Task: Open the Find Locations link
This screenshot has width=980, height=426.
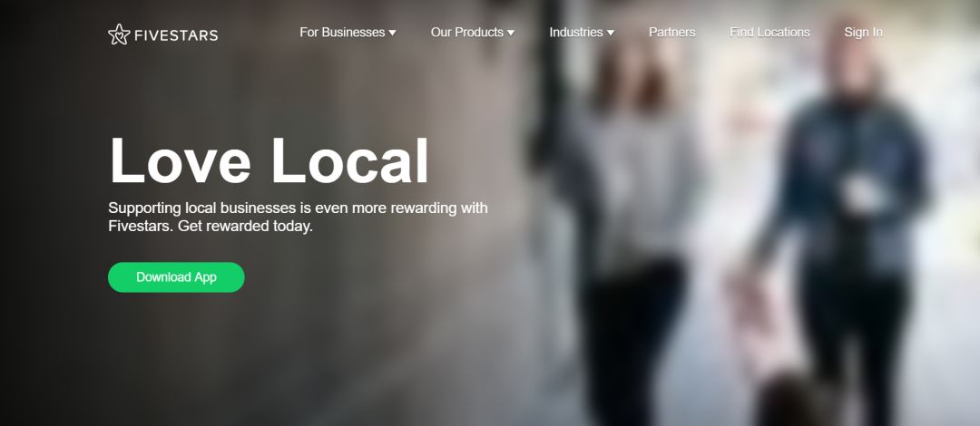Action: click(x=769, y=32)
